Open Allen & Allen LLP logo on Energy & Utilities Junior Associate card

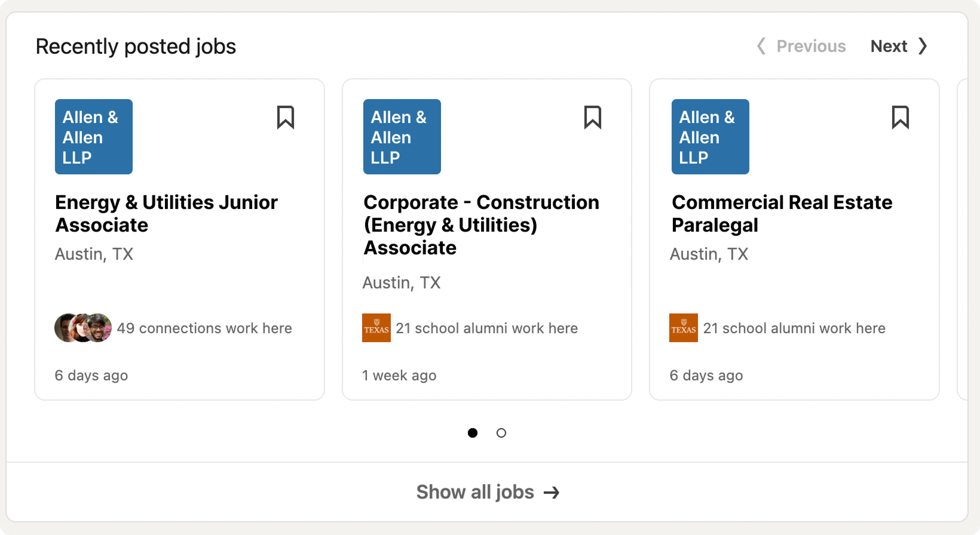[x=94, y=137]
